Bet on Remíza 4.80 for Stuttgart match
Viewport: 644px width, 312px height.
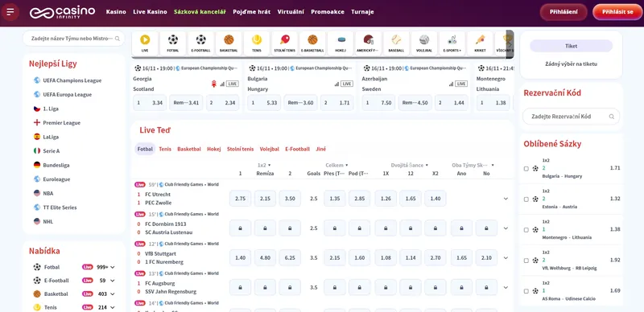click(x=265, y=258)
